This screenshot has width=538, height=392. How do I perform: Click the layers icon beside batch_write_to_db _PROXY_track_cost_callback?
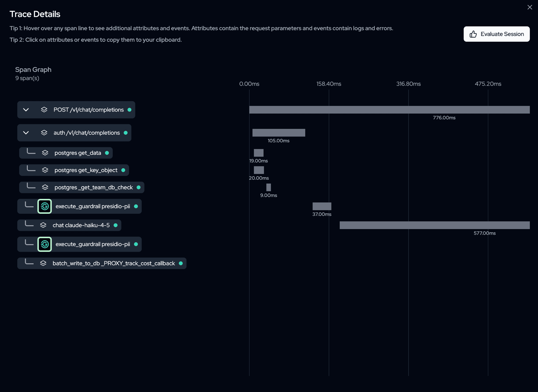(x=43, y=263)
